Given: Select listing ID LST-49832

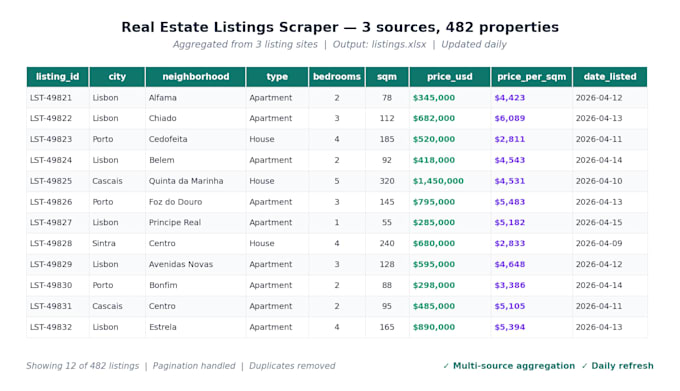Looking at the screenshot, I should pos(51,326).
